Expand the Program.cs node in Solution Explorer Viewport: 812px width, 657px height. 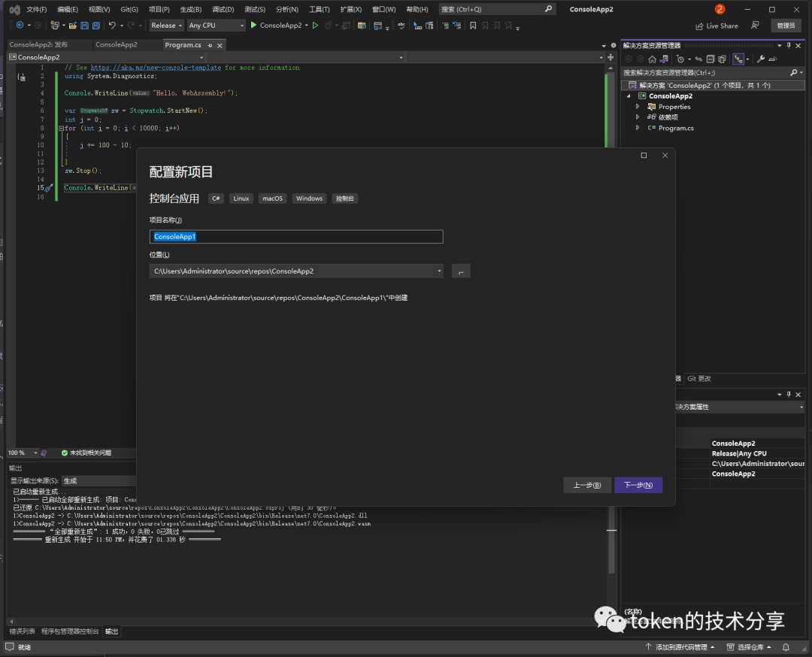pyautogui.click(x=638, y=128)
